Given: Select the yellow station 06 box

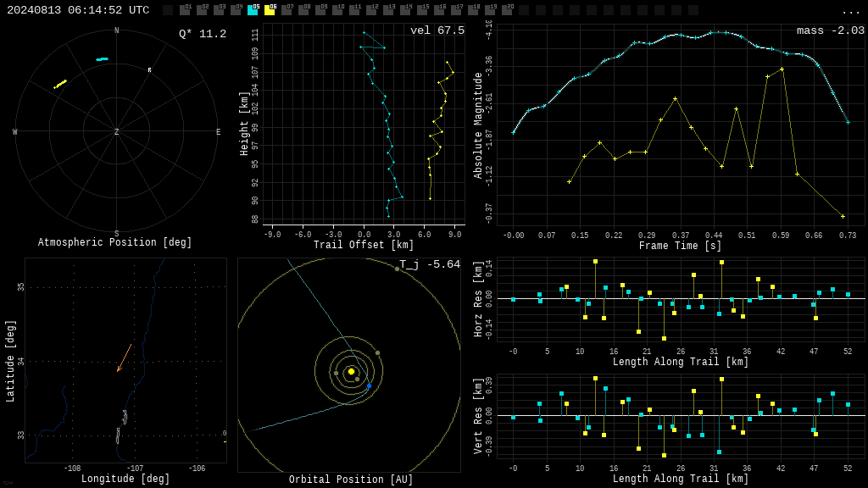Looking at the screenshot, I should [x=270, y=10].
